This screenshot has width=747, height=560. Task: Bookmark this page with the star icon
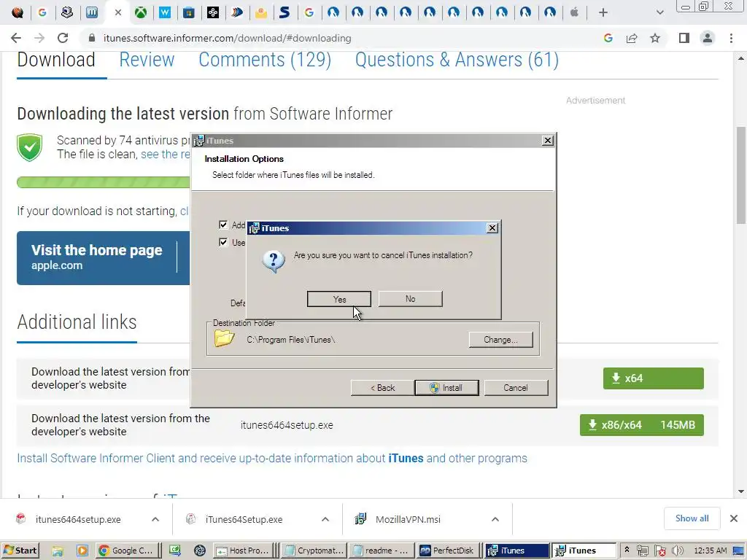point(655,38)
